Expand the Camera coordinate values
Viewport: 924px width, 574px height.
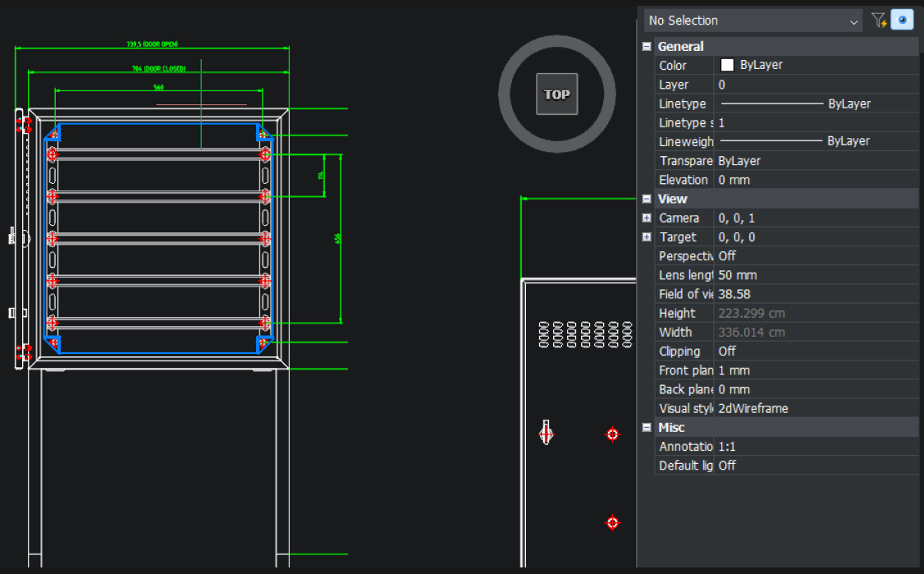point(647,218)
